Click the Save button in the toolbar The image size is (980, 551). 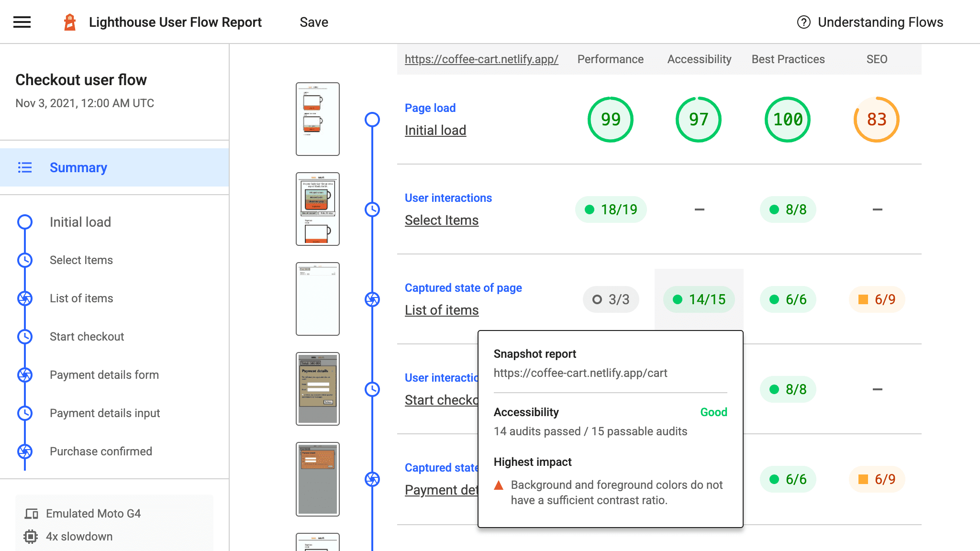tap(314, 22)
